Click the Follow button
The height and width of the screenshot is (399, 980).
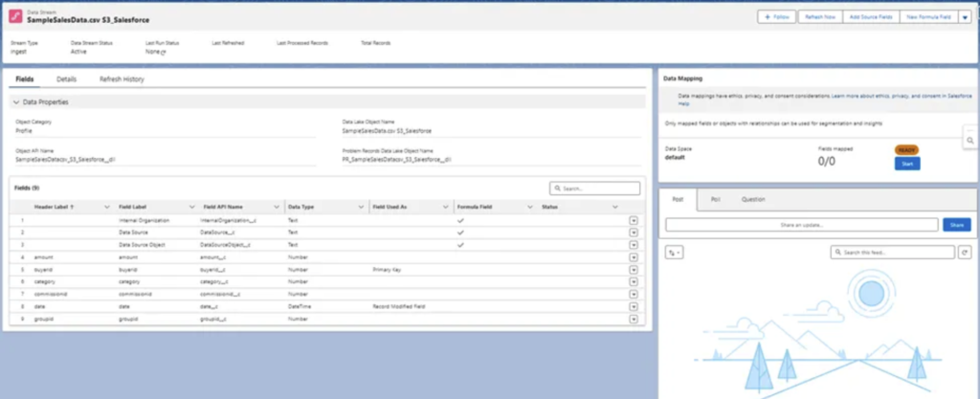coord(777,17)
